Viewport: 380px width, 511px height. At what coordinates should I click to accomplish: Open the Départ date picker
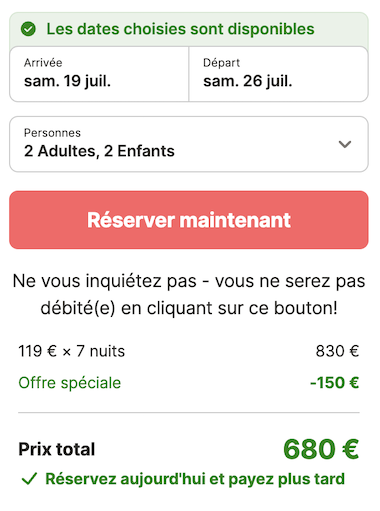pos(279,74)
